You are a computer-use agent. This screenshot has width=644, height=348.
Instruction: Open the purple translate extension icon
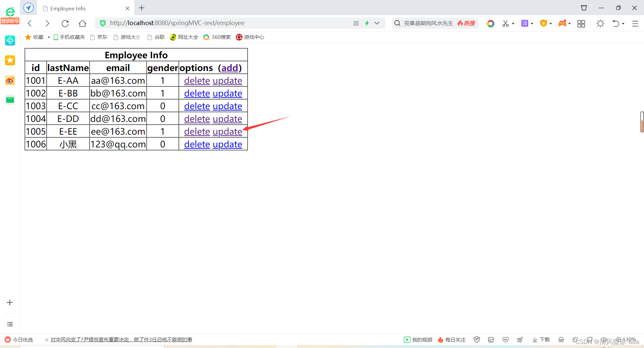(525, 23)
